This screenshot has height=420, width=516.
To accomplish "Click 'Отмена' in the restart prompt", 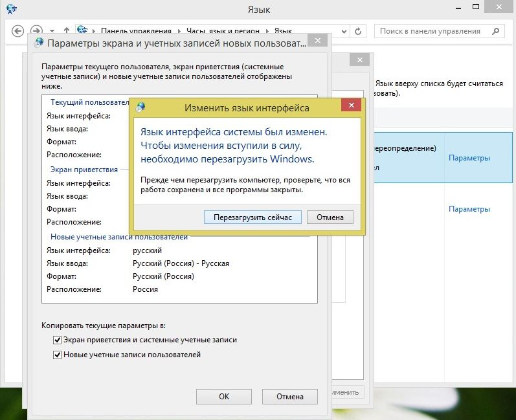I will tap(330, 217).
